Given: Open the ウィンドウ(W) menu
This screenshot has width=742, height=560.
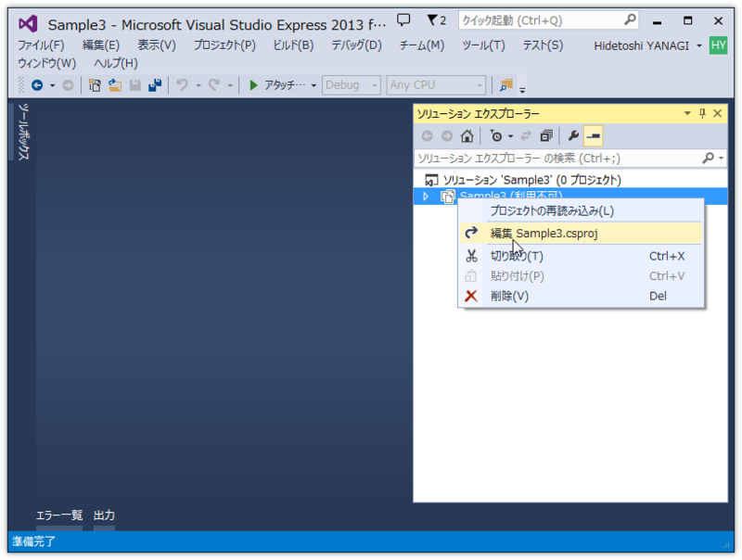Looking at the screenshot, I should pyautogui.click(x=47, y=63).
